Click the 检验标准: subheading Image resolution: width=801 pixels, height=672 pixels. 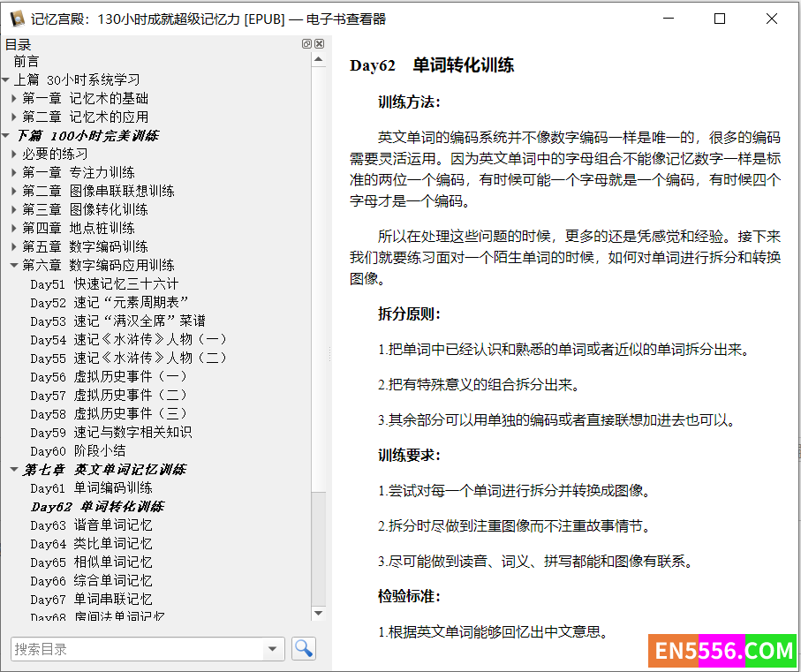click(x=409, y=596)
